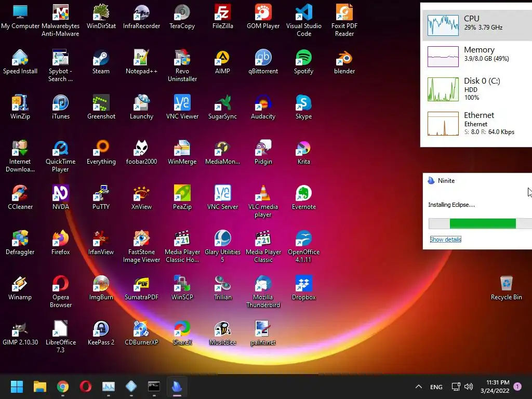Click the Installing Eclipse status text
532x399 pixels.
[451, 205]
